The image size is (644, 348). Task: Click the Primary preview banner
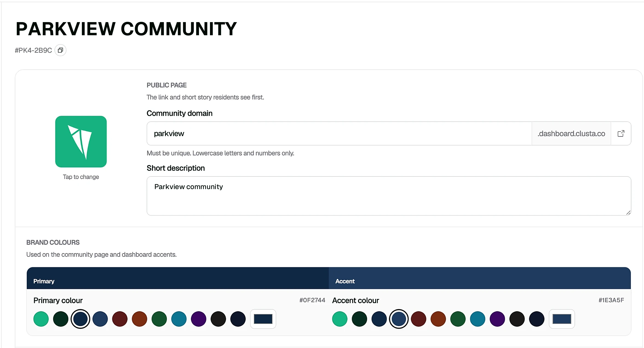[x=178, y=278]
